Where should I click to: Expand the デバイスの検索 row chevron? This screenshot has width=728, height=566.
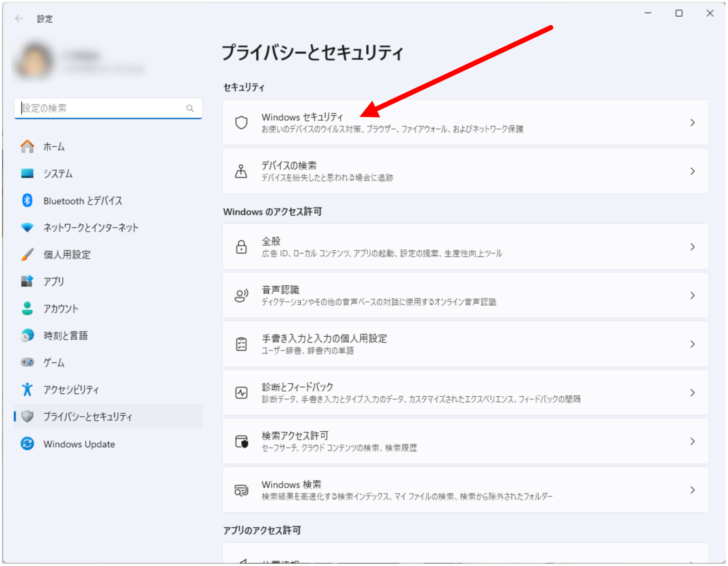(692, 172)
